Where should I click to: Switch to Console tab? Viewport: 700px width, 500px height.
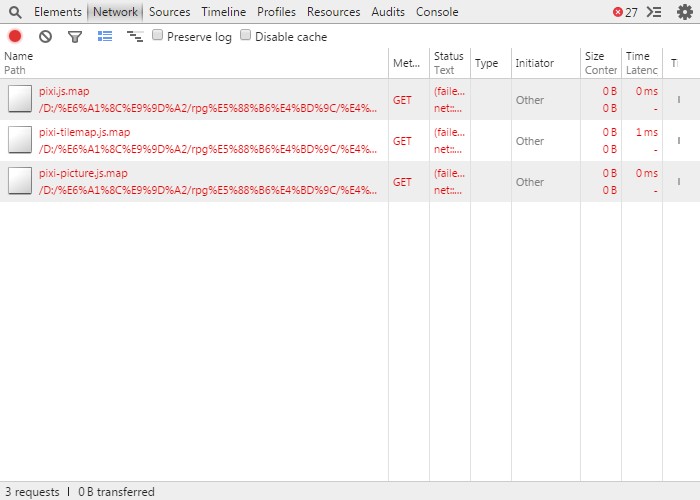pyautogui.click(x=437, y=12)
